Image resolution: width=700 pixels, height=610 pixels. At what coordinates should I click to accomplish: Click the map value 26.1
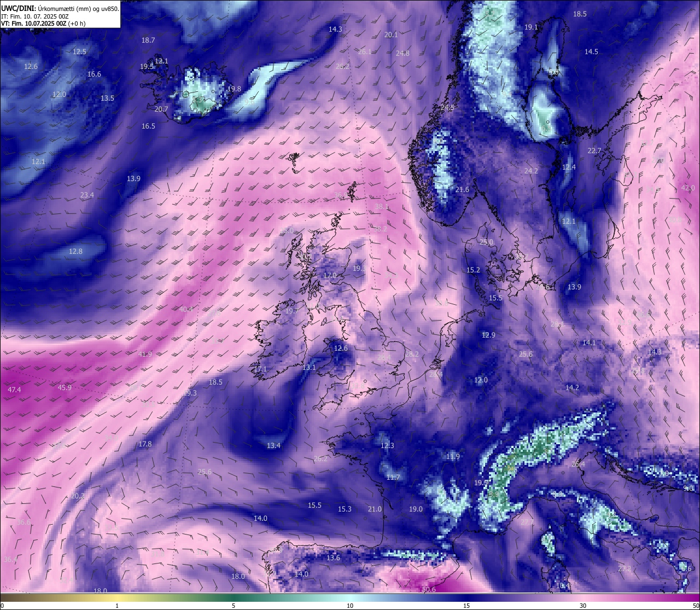click(364, 52)
